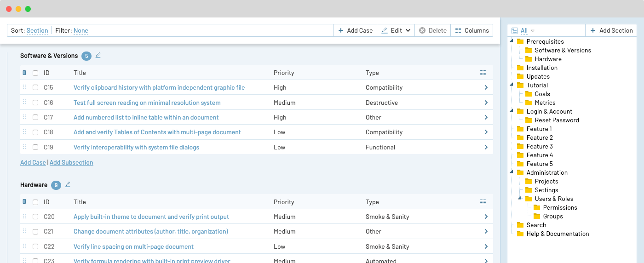Select Groups in section tree
This screenshot has height=263, width=644.
pyautogui.click(x=553, y=216)
